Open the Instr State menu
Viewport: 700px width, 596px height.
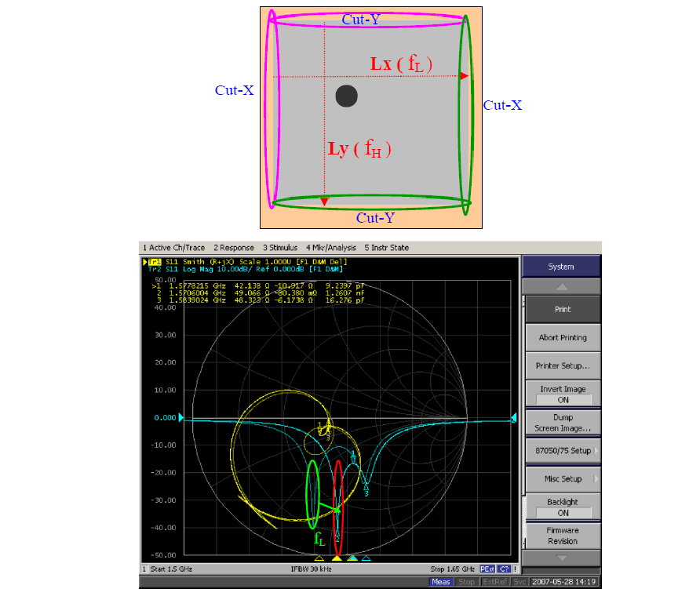coord(386,248)
